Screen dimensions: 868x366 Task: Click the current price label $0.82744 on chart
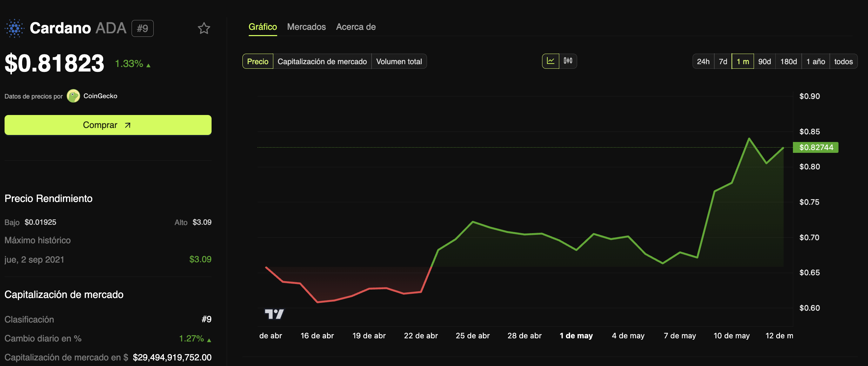click(816, 147)
